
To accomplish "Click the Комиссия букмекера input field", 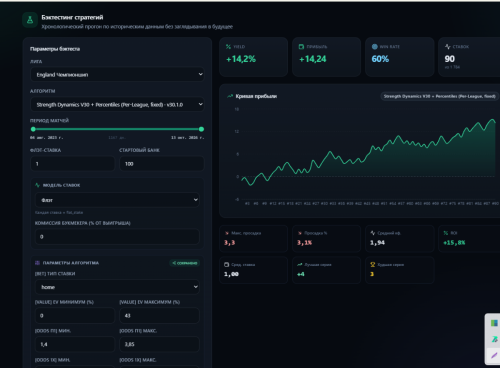I will pos(117,237).
